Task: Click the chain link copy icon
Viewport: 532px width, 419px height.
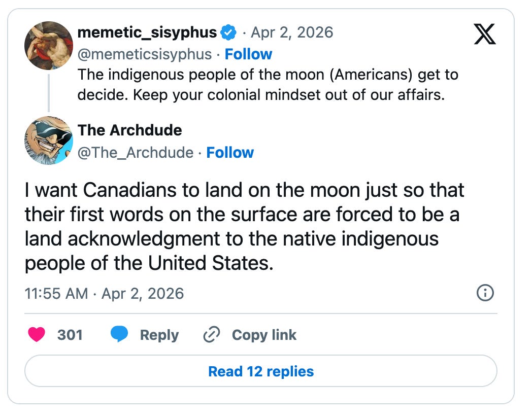Action: pos(211,335)
